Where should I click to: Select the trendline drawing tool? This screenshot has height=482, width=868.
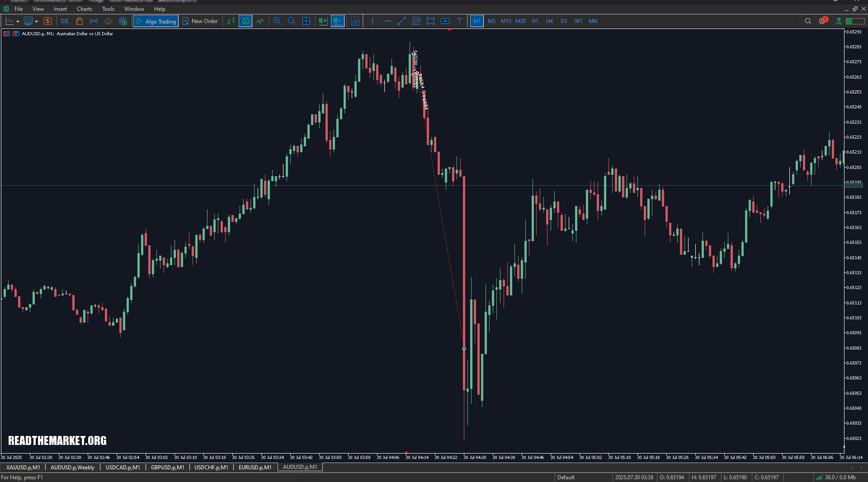[x=401, y=21]
